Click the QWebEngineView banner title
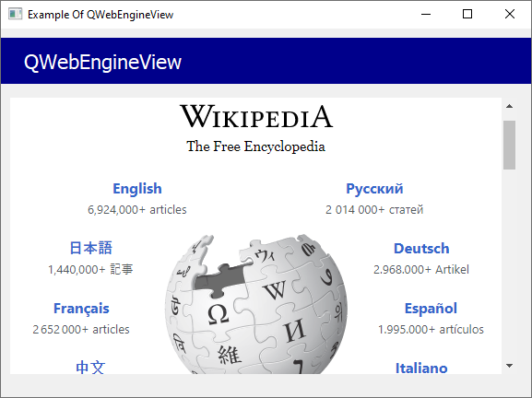This screenshot has width=532, height=398. click(102, 63)
